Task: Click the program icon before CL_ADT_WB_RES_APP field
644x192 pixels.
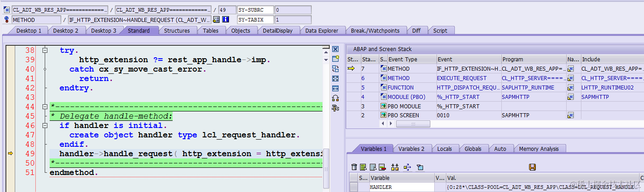Action: pos(7,10)
